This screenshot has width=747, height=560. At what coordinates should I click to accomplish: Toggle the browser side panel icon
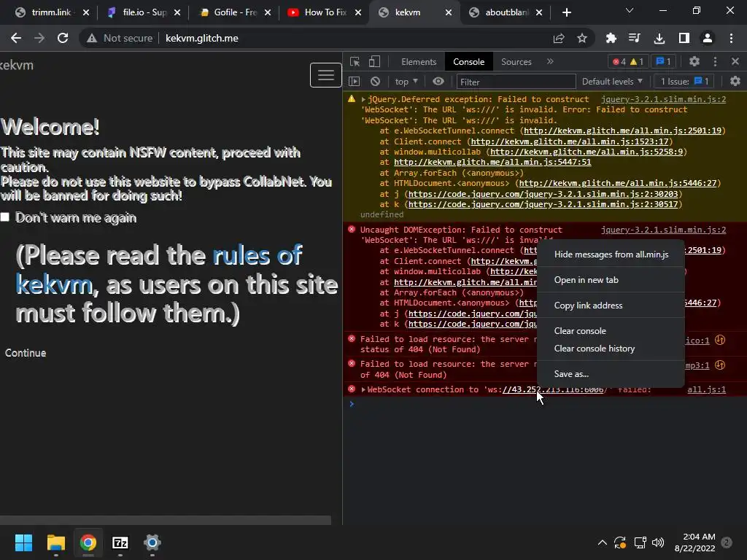coord(684,38)
